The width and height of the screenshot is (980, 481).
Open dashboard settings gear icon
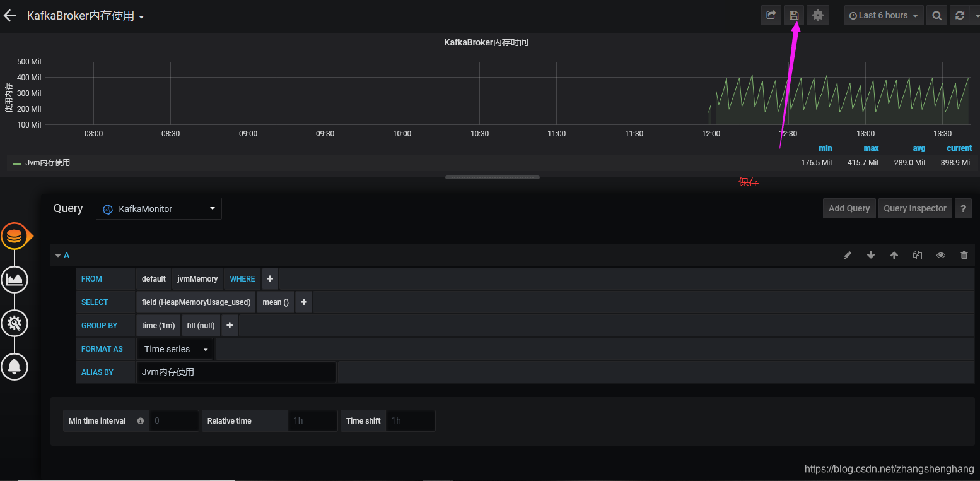(818, 15)
